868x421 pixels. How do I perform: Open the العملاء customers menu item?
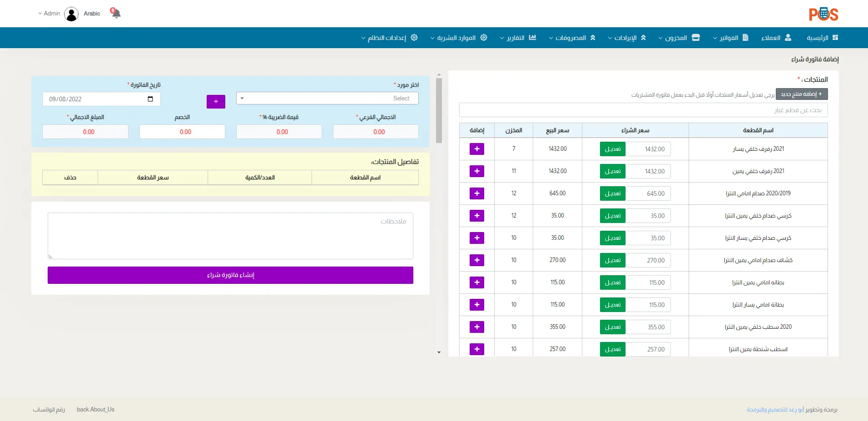point(776,38)
